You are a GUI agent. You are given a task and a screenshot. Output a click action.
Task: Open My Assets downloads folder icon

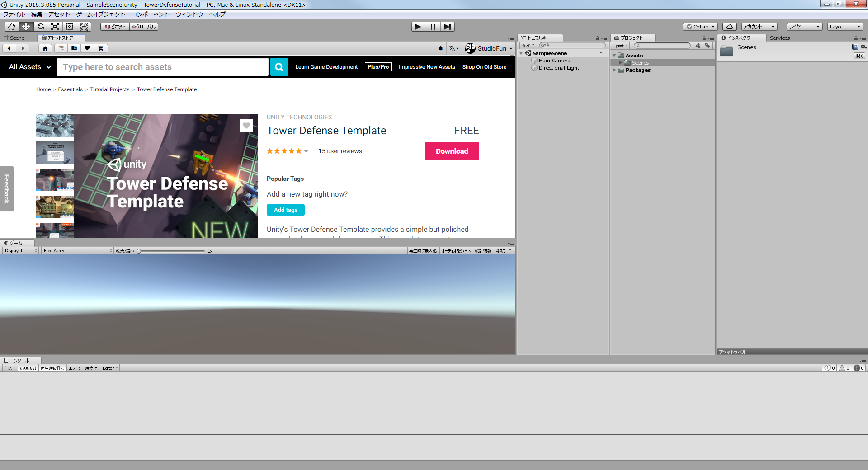[x=74, y=48]
